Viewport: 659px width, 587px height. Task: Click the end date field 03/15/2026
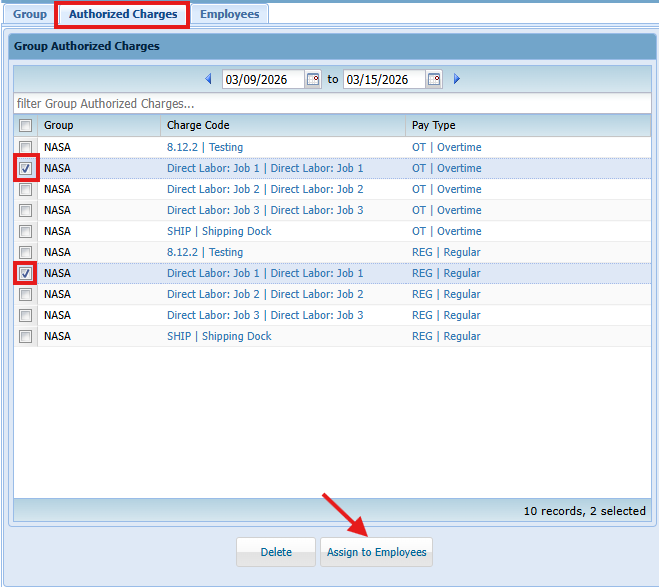click(383, 79)
